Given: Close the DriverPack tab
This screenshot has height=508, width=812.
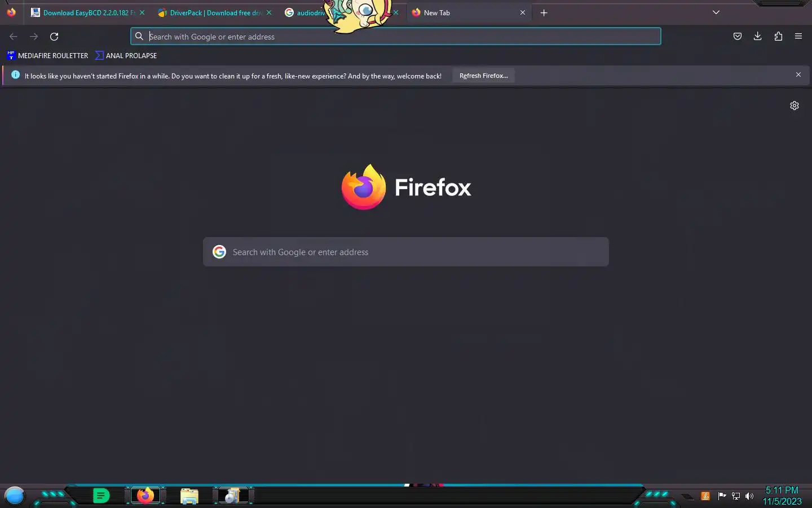Looking at the screenshot, I should click(x=269, y=12).
